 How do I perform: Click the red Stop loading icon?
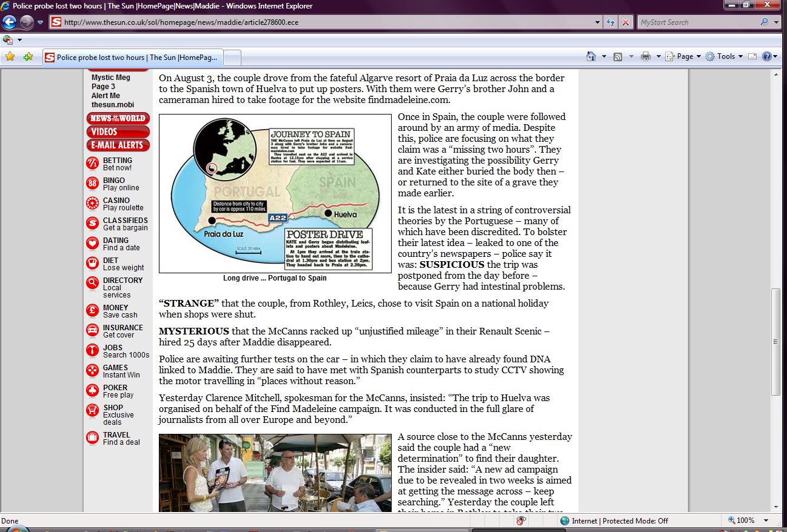626,22
